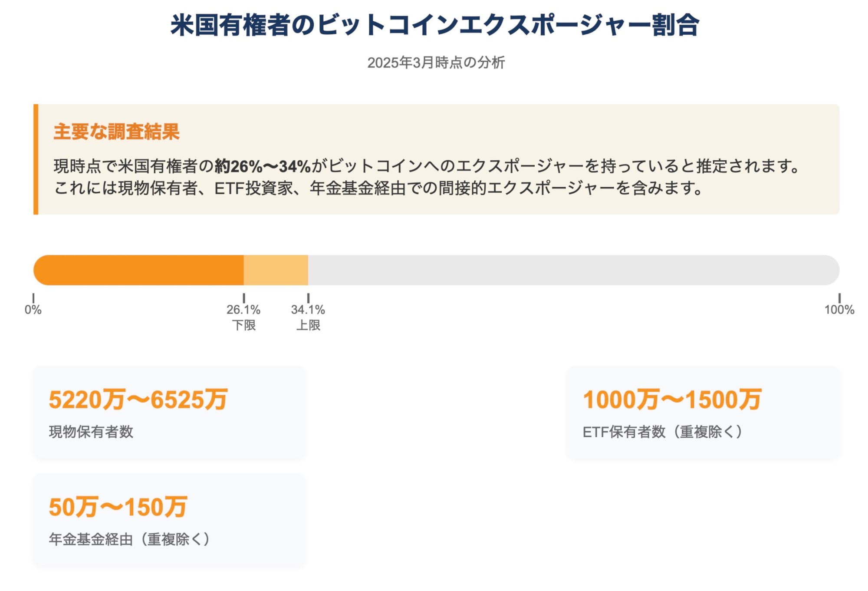Click the 下限 label under the bar

(x=243, y=325)
